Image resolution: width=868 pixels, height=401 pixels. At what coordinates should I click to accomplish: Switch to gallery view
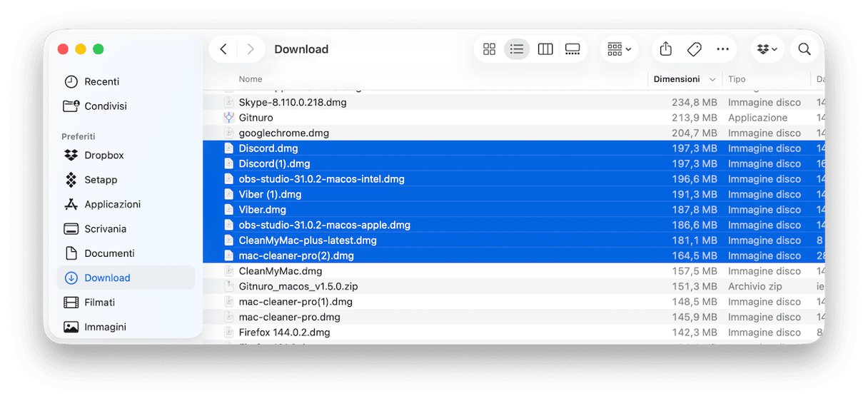click(572, 49)
